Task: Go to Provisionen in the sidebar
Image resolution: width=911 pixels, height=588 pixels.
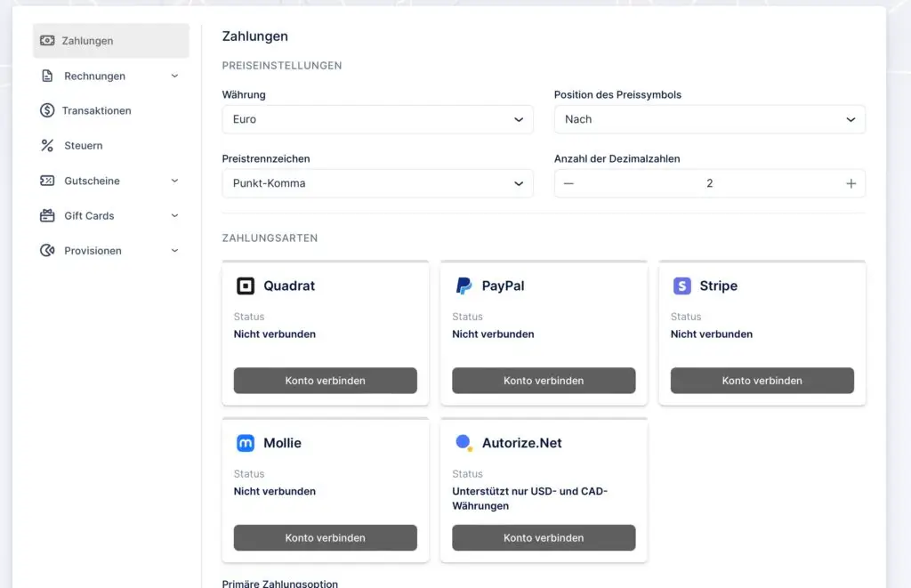Action: [111, 251]
